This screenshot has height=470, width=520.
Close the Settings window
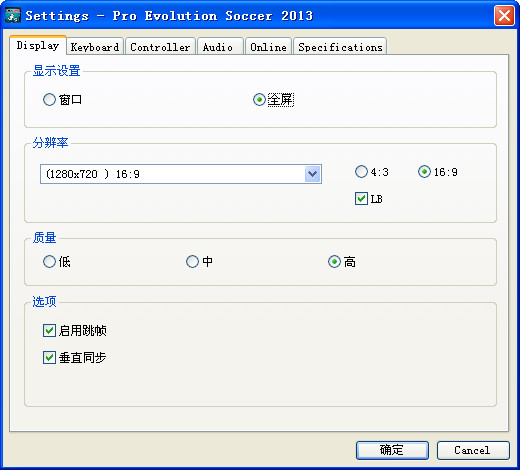point(504,15)
